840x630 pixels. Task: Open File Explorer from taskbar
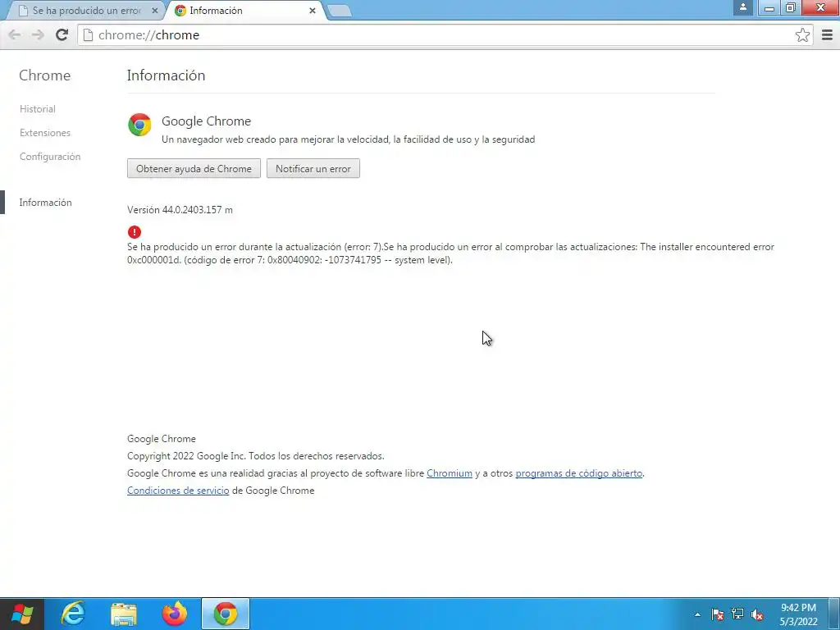[x=124, y=614]
